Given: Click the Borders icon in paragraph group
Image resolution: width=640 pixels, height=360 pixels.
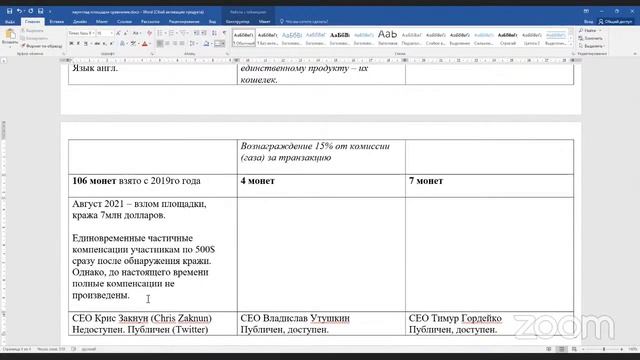Looking at the screenshot, I should pos(219,43).
